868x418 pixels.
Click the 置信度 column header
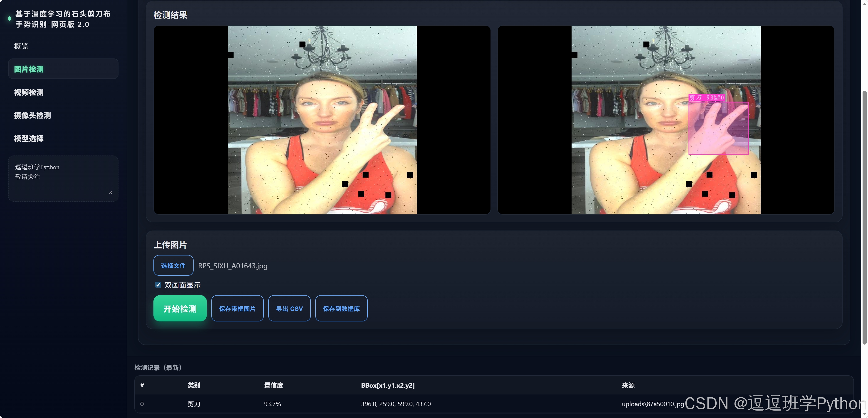coord(273,385)
